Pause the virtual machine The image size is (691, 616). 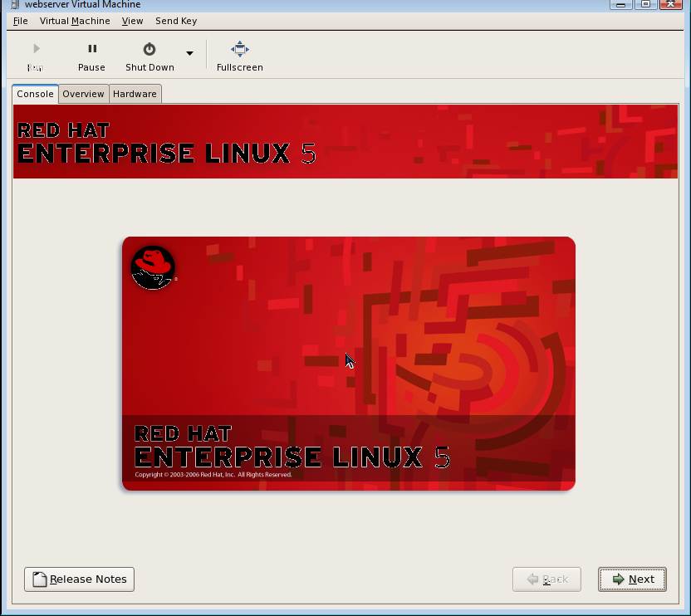(91, 56)
